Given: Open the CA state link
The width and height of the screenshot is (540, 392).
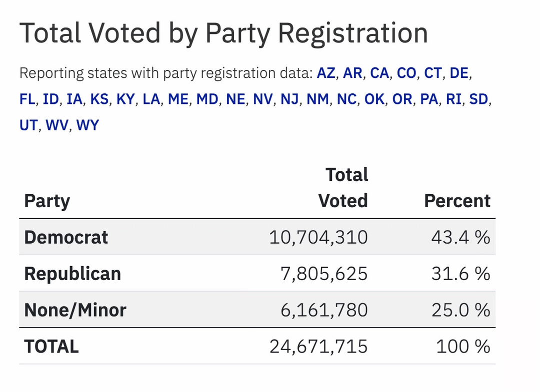Looking at the screenshot, I should (379, 73).
